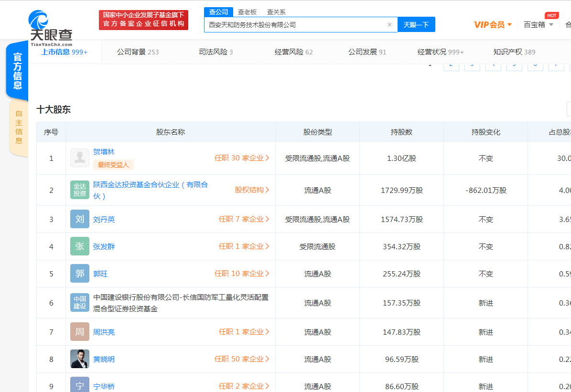571x392 pixels.
Task: Click 黄晓明's profile photo
Action: pyautogui.click(x=80, y=359)
